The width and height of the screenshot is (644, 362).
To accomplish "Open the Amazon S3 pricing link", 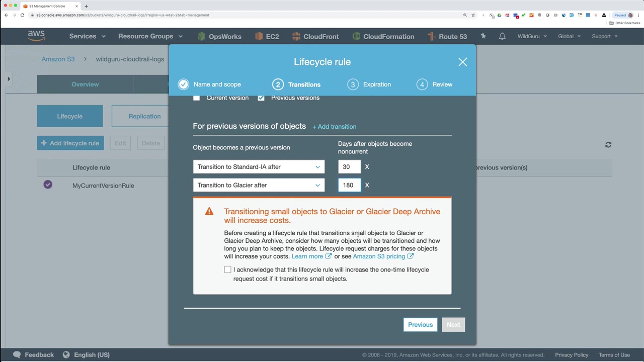I will (x=383, y=256).
